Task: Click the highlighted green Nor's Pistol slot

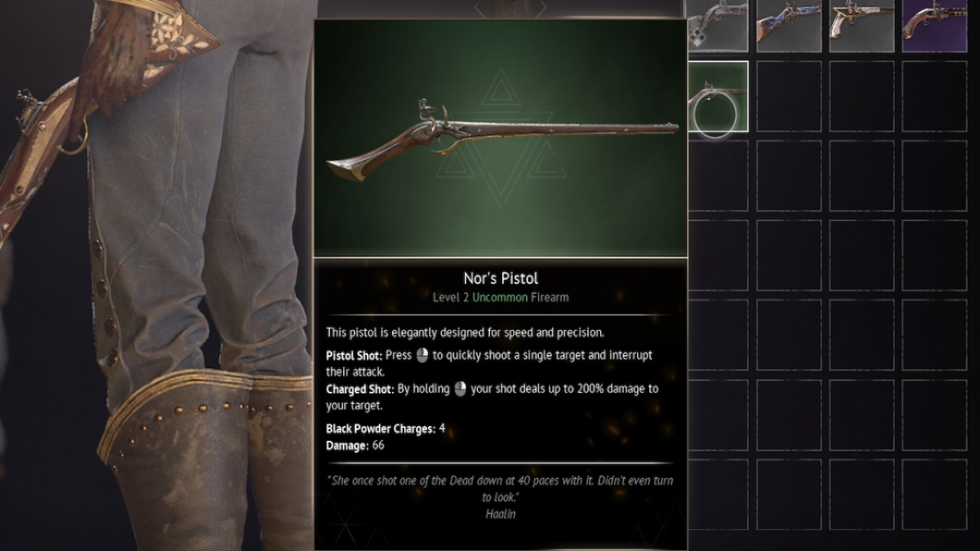Action: coord(717,96)
